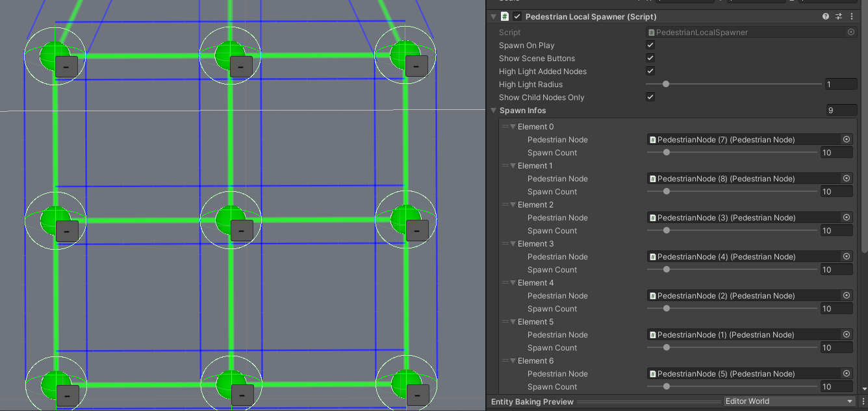
Task: Click minus button on middle-right scene node
Action: click(417, 231)
